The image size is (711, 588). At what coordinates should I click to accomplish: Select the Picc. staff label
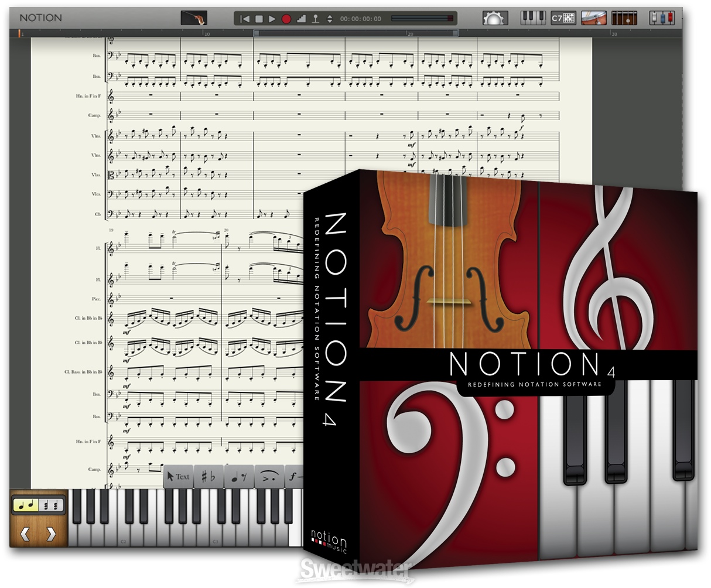96,299
